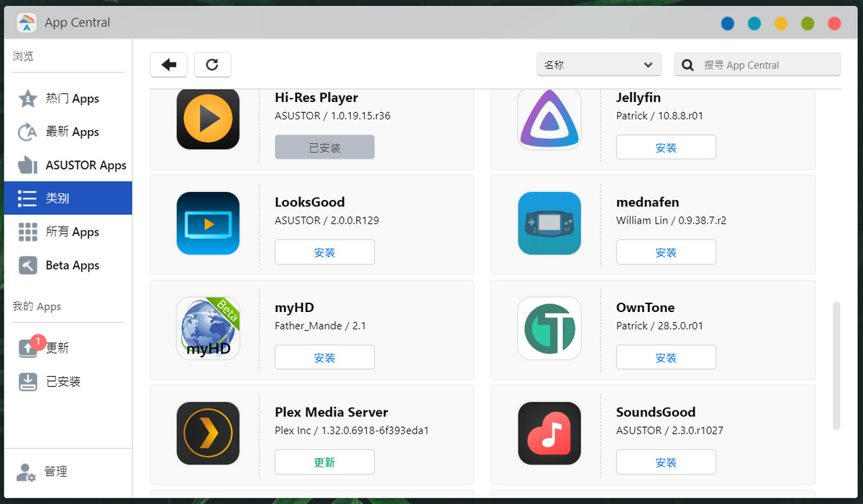863x504 pixels.
Task: Install LooksGood via 安装 button
Action: [x=324, y=252]
